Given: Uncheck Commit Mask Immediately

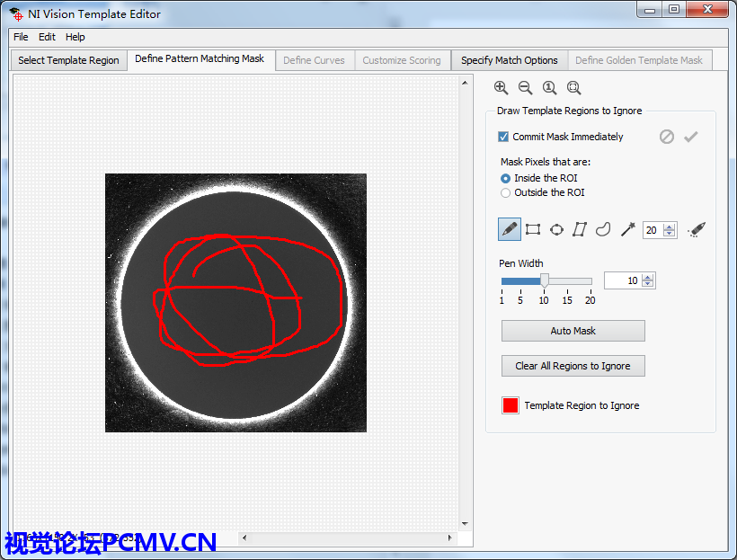Looking at the screenshot, I should [504, 137].
